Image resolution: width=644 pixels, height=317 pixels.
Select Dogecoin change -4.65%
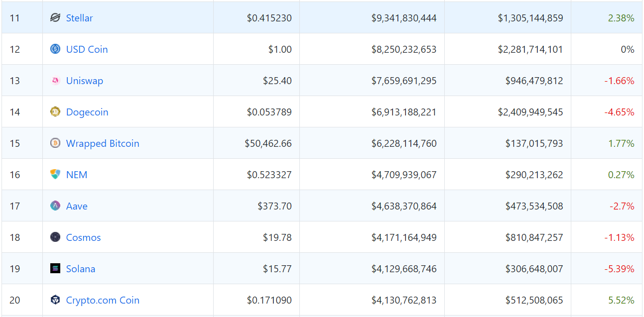coord(620,112)
